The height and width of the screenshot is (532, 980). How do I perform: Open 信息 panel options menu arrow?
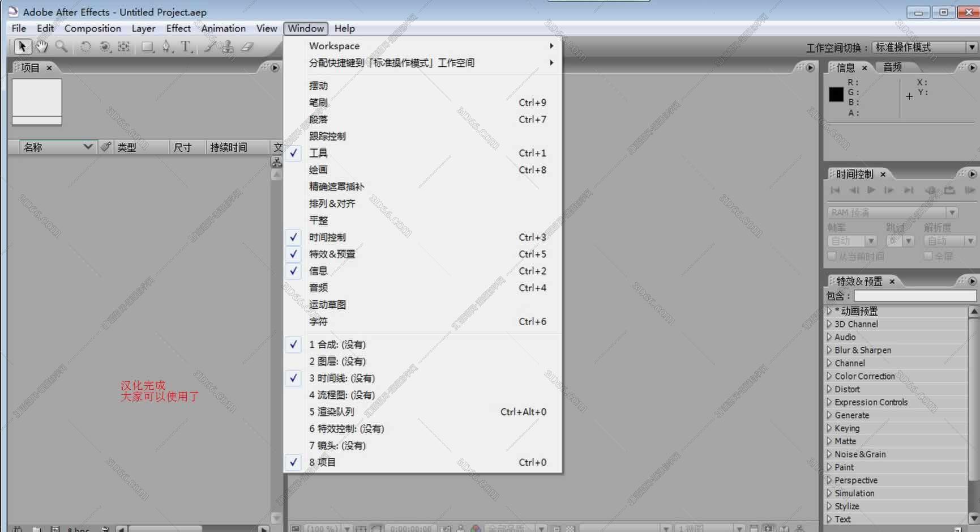(x=972, y=67)
